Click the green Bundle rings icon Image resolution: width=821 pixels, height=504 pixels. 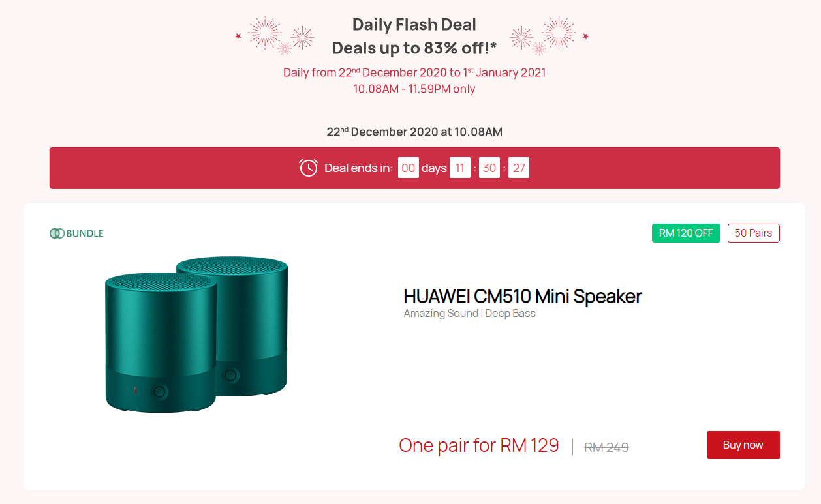(57, 233)
